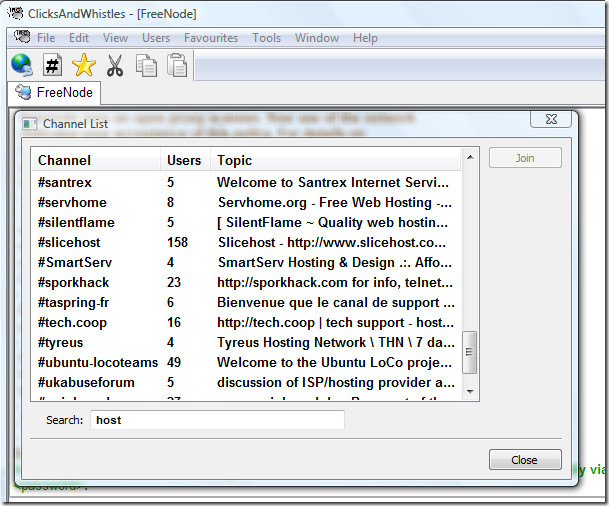
Task: Open the Window menu
Action: (317, 38)
